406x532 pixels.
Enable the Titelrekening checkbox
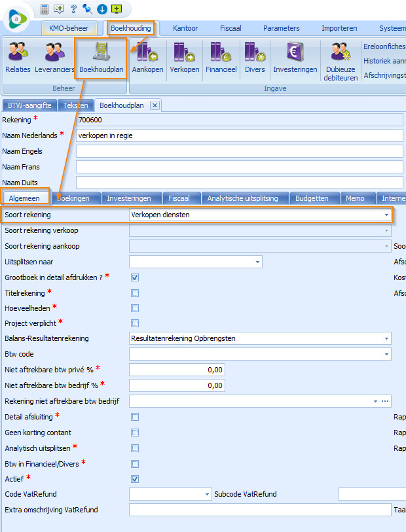pos(135,293)
